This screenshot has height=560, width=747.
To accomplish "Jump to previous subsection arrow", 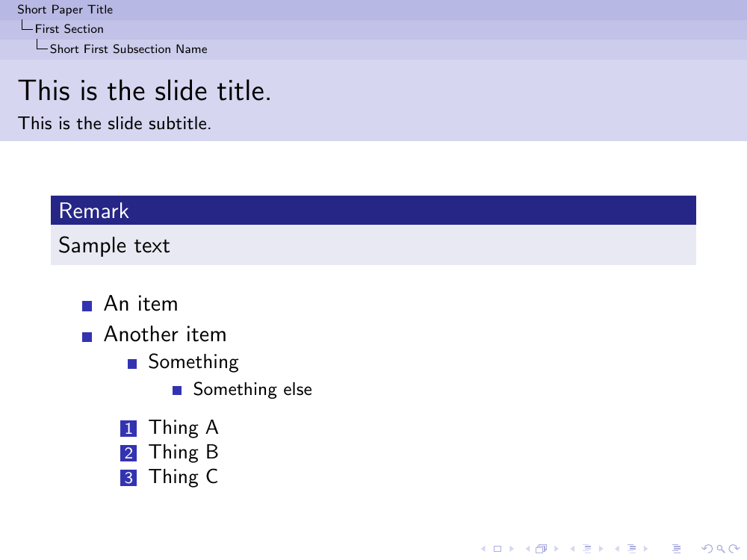I will coord(572,550).
